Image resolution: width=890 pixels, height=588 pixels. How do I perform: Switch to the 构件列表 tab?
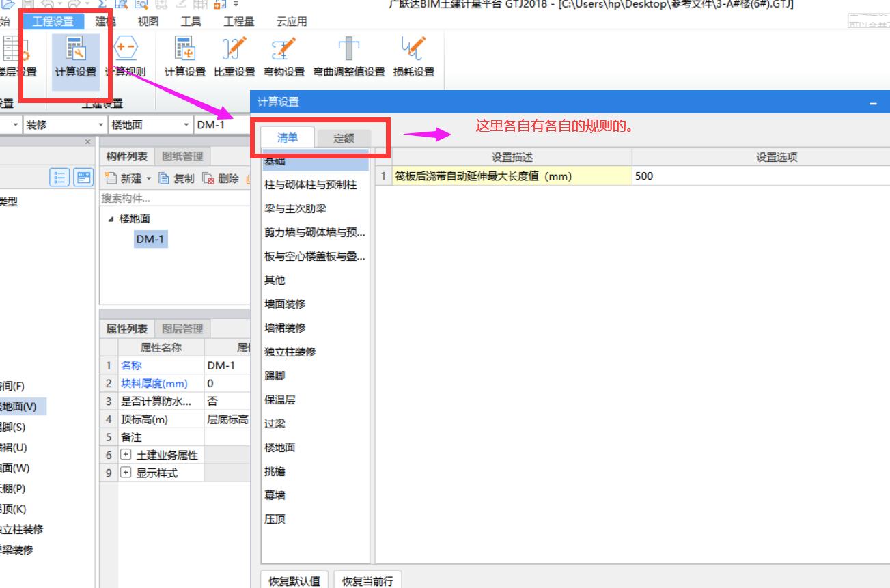point(126,156)
